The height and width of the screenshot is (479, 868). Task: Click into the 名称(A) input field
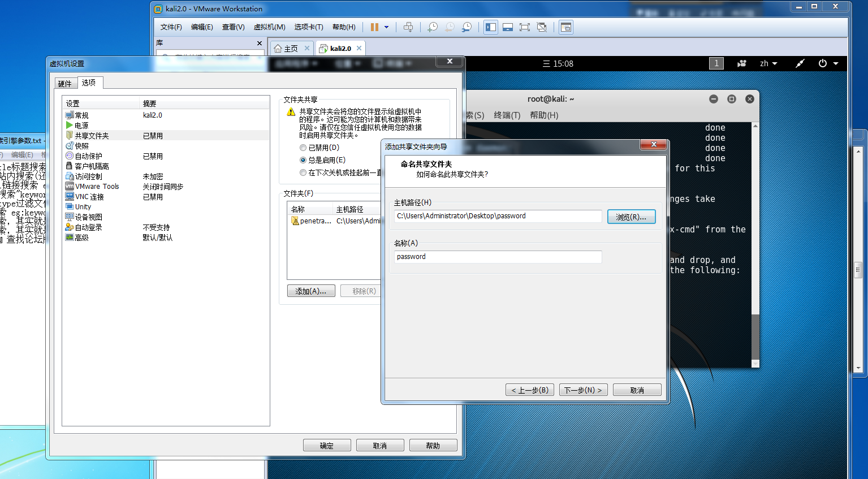pyautogui.click(x=498, y=257)
